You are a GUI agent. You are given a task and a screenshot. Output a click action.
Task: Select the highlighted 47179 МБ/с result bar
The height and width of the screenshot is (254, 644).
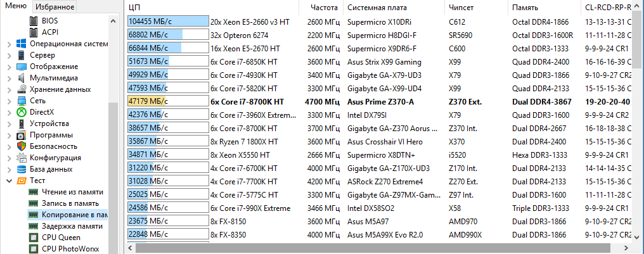[168, 101]
